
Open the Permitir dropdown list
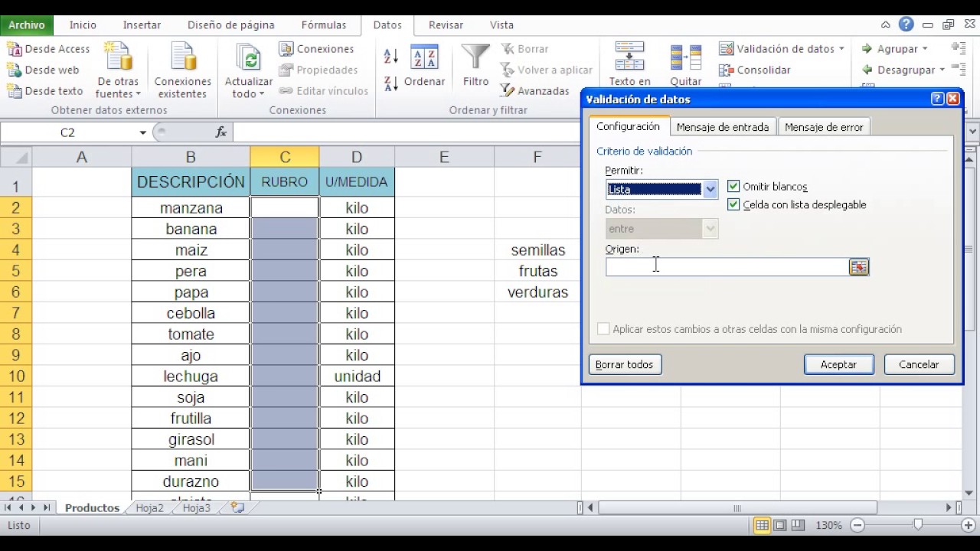point(710,189)
